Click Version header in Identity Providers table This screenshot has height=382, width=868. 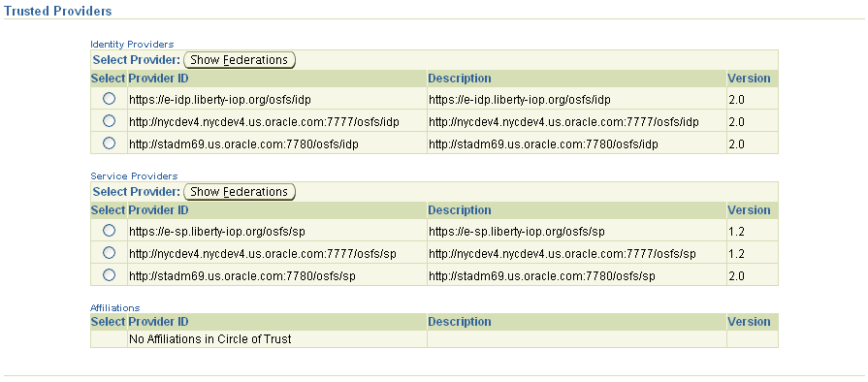(x=749, y=79)
